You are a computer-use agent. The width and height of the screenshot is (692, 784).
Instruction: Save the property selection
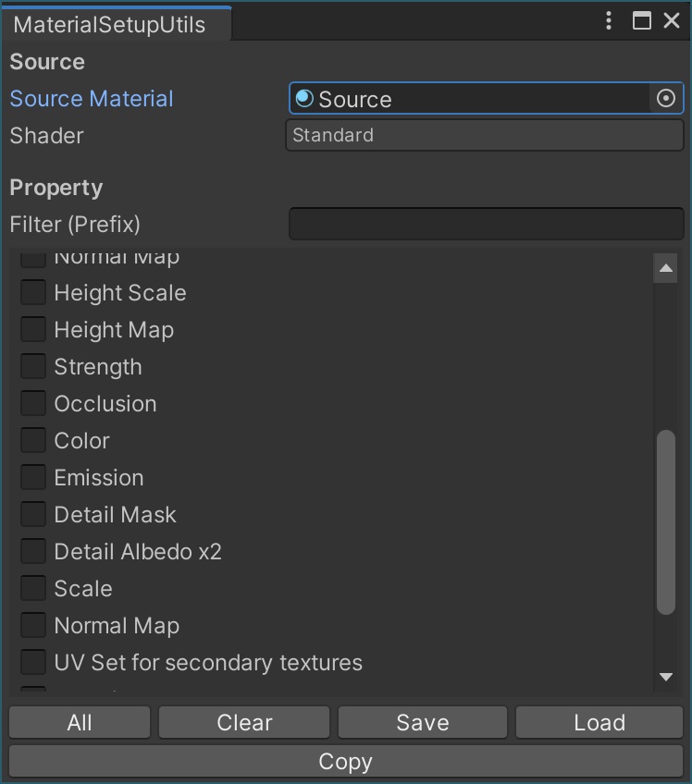423,722
